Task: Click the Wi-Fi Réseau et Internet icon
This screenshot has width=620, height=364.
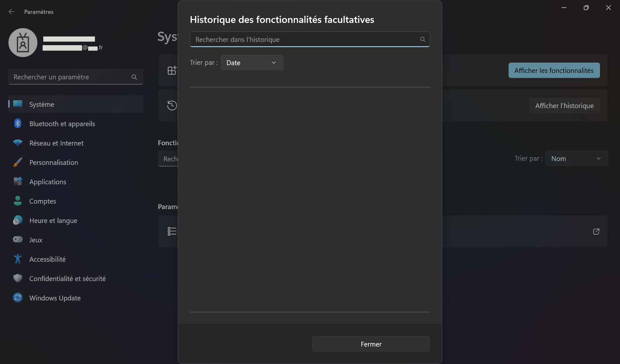Action: point(18,143)
